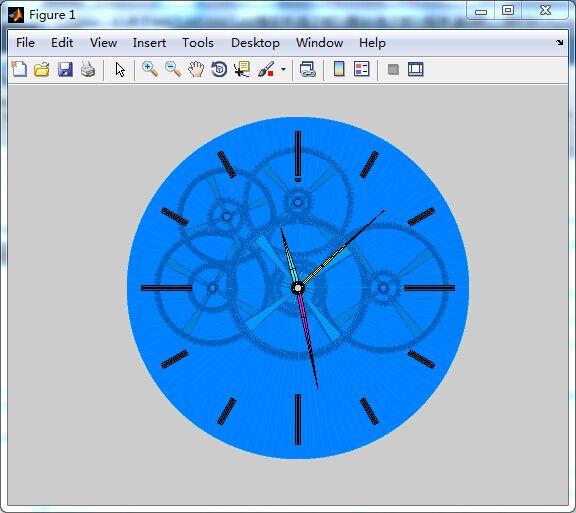The image size is (576, 513).
Task: Save the figure with the floppy icon
Action: (65, 69)
